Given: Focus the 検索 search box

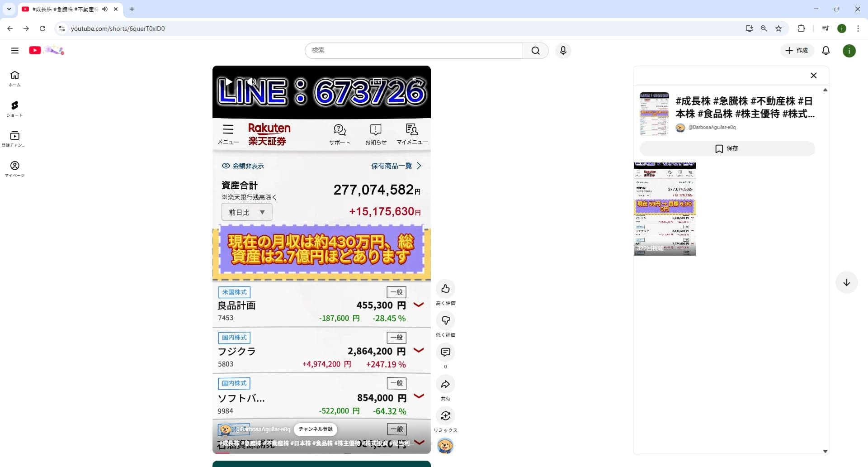Looking at the screenshot, I should [x=414, y=50].
